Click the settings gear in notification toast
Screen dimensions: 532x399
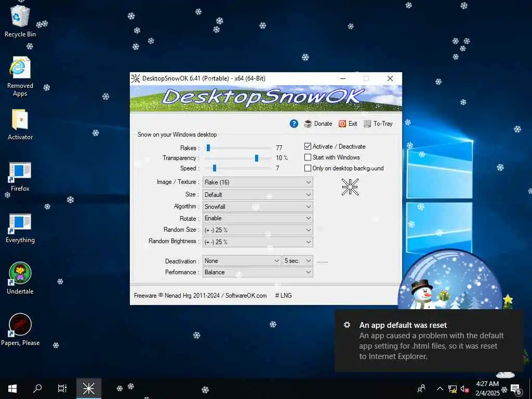[x=347, y=325]
